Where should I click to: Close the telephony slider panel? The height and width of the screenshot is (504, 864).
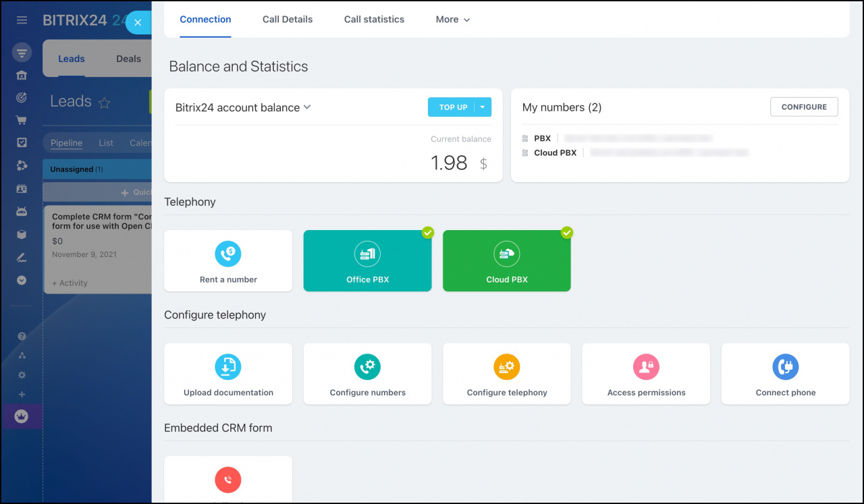[138, 22]
